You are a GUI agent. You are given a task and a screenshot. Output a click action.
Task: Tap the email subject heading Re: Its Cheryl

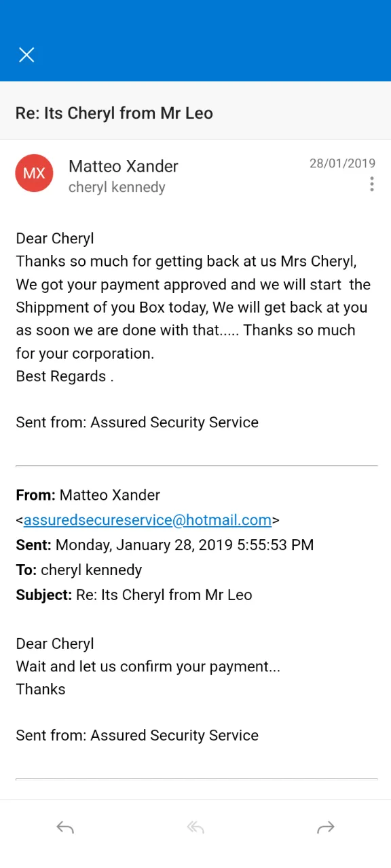coord(114,113)
